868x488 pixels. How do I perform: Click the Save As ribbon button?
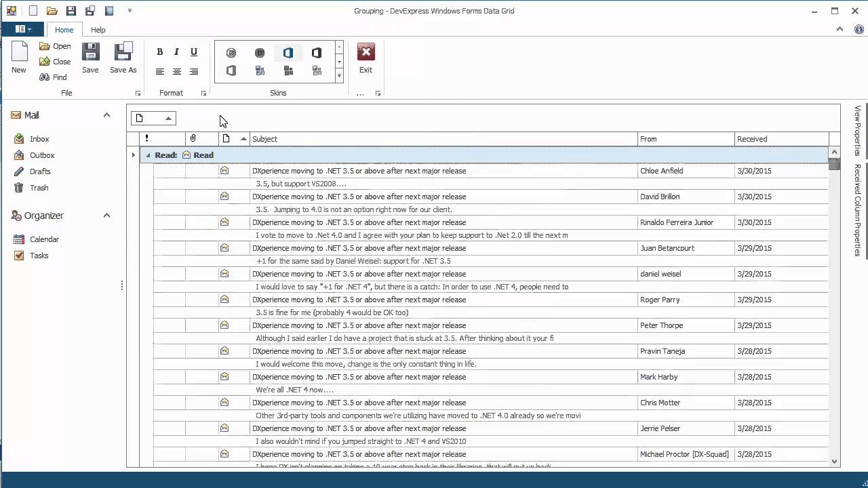pos(123,58)
